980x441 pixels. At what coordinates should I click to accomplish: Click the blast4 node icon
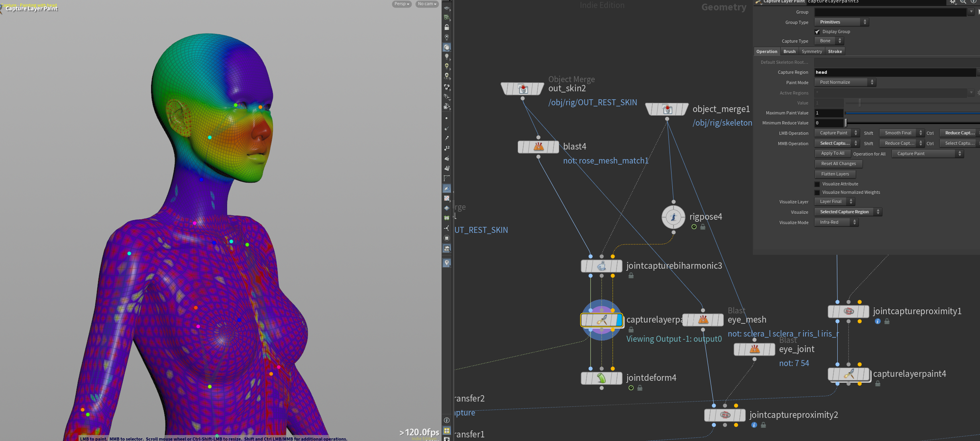pyautogui.click(x=538, y=147)
